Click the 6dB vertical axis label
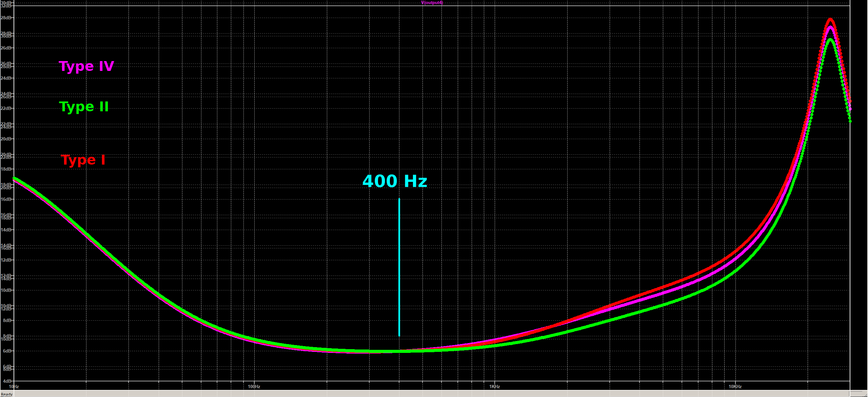Screen dimensions: 868x397 point(7,351)
